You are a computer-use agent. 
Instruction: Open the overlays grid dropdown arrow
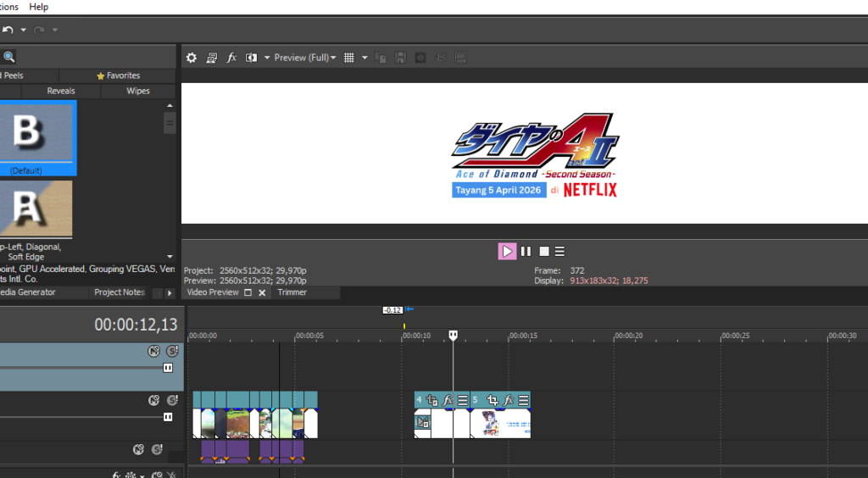tap(364, 58)
